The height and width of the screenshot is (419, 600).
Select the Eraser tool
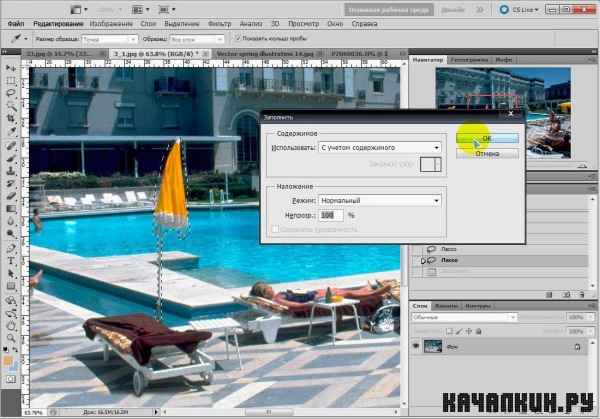(11, 196)
